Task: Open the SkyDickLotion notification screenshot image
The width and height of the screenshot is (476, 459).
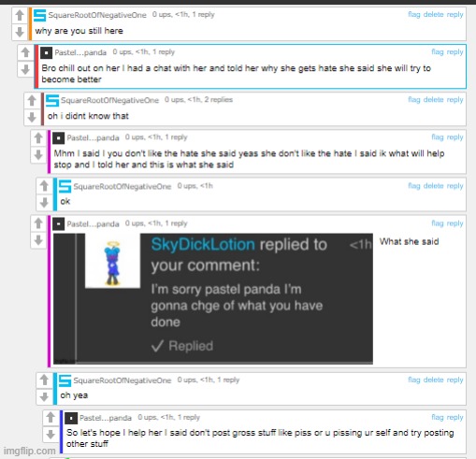Action: [213, 298]
